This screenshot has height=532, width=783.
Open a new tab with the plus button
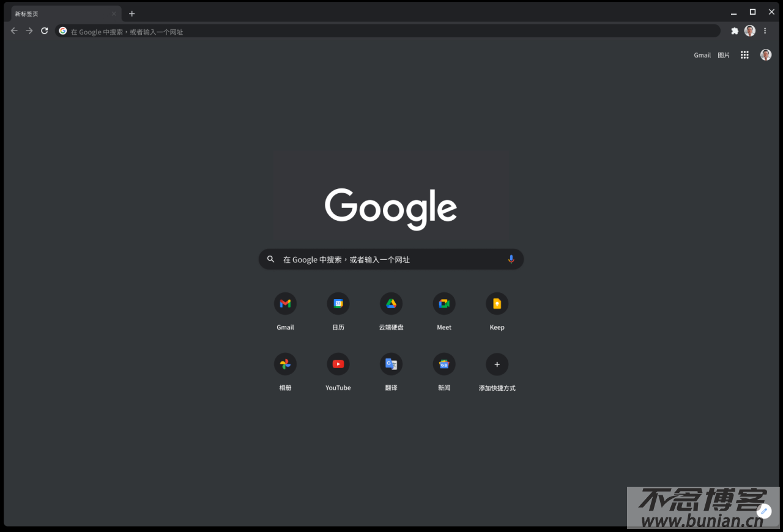point(132,13)
